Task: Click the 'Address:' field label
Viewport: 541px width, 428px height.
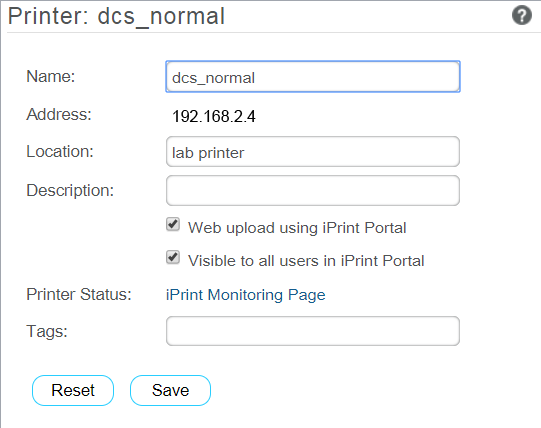Action: 59,114
